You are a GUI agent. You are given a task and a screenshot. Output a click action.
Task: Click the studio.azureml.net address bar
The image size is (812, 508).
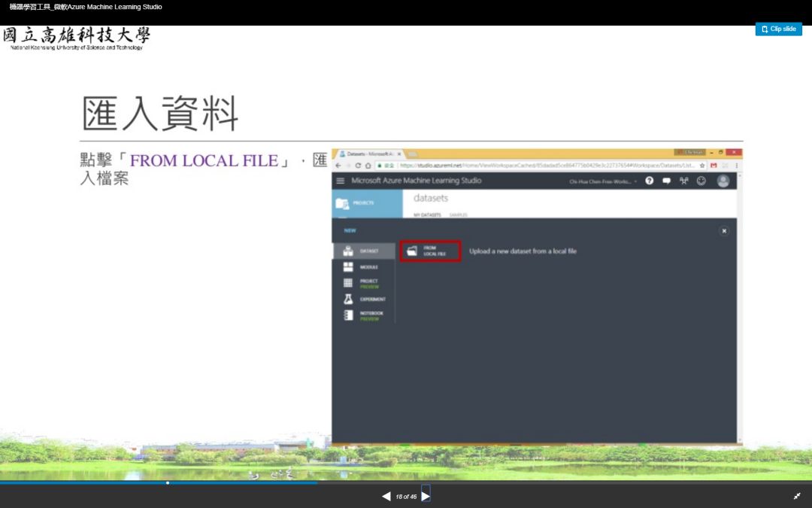coord(538,166)
